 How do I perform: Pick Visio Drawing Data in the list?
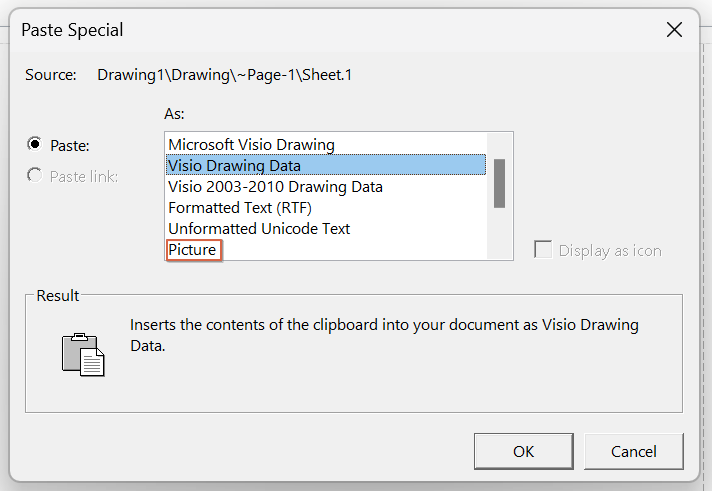326,165
